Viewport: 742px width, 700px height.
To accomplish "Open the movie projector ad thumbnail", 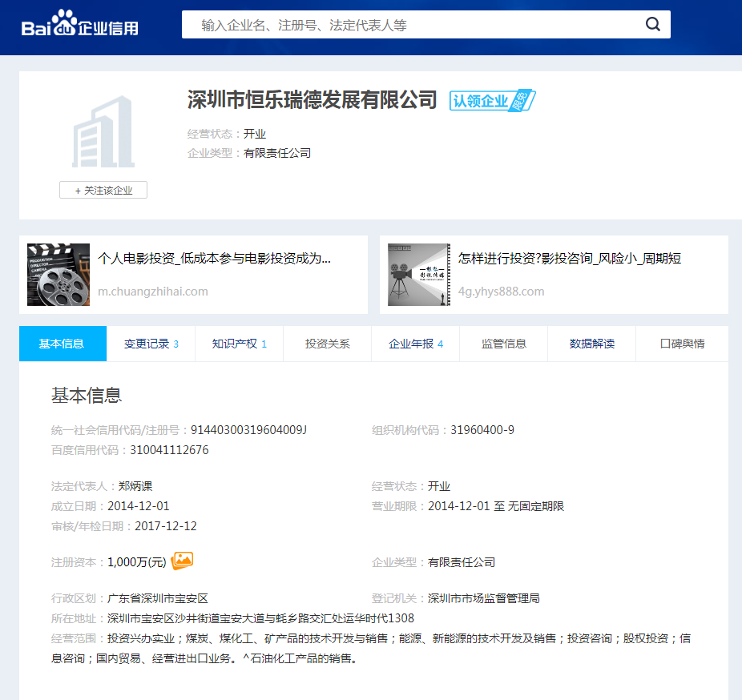I will click(x=419, y=275).
